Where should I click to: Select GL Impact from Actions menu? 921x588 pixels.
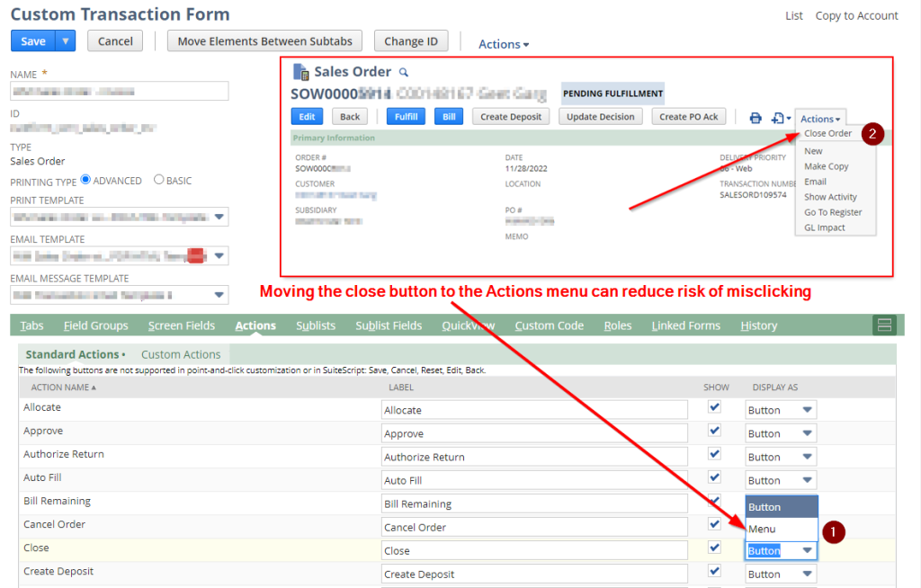click(x=824, y=227)
